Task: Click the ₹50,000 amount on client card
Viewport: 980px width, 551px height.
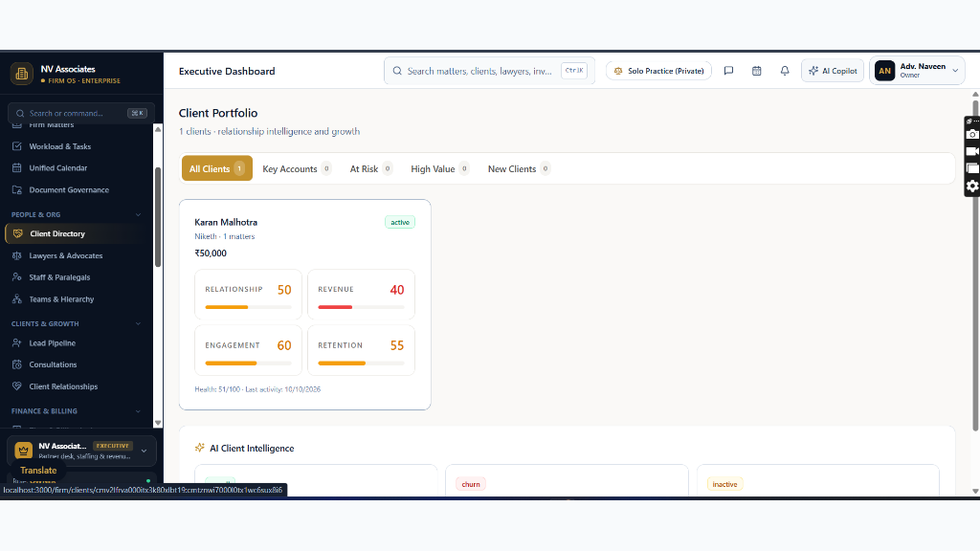Action: pos(211,253)
